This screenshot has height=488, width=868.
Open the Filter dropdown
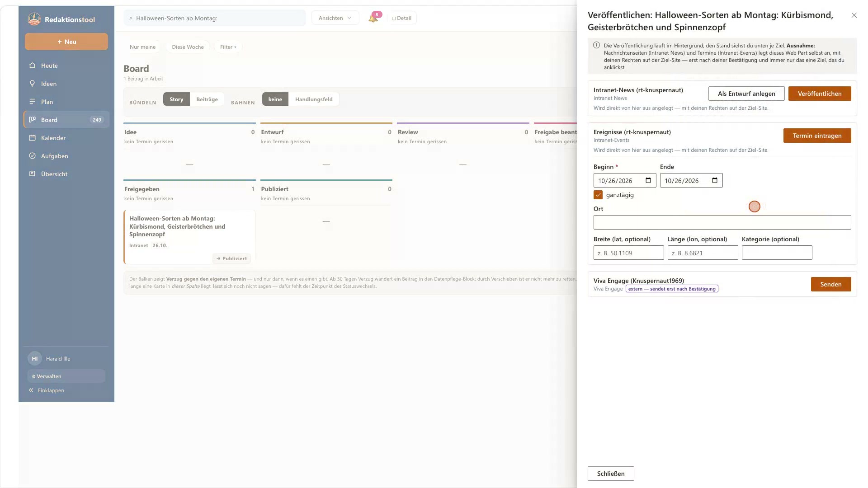pos(228,47)
